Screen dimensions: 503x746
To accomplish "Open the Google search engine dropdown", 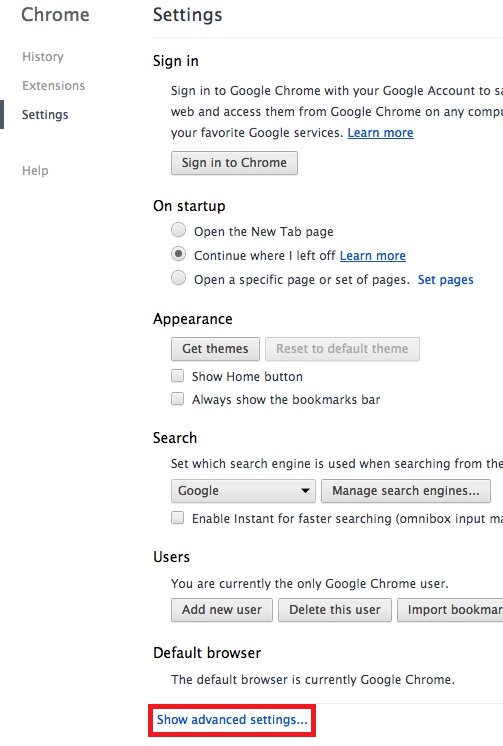I will click(x=243, y=491).
